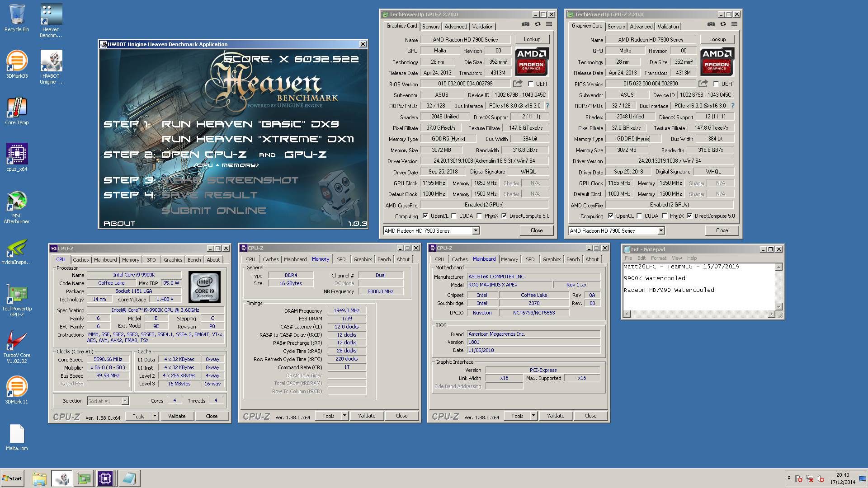Select the cpuz_x64 desktop icon
868x488 pixels.
click(17, 158)
